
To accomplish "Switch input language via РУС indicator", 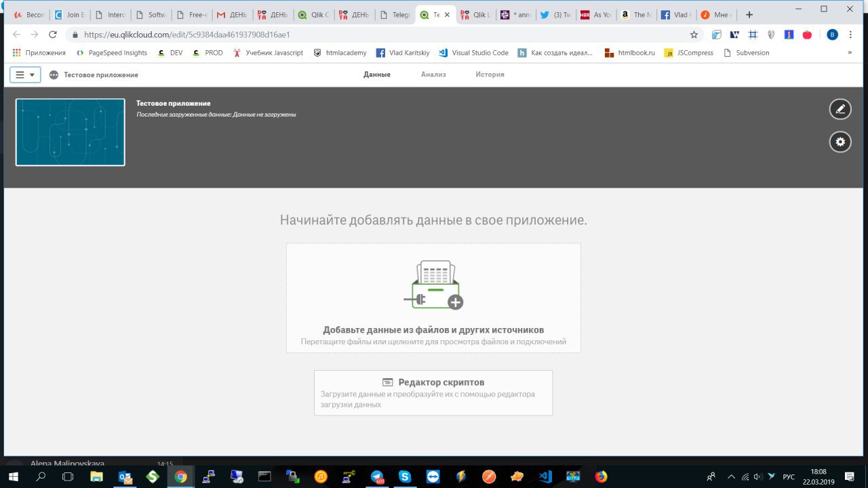I will coord(789,476).
